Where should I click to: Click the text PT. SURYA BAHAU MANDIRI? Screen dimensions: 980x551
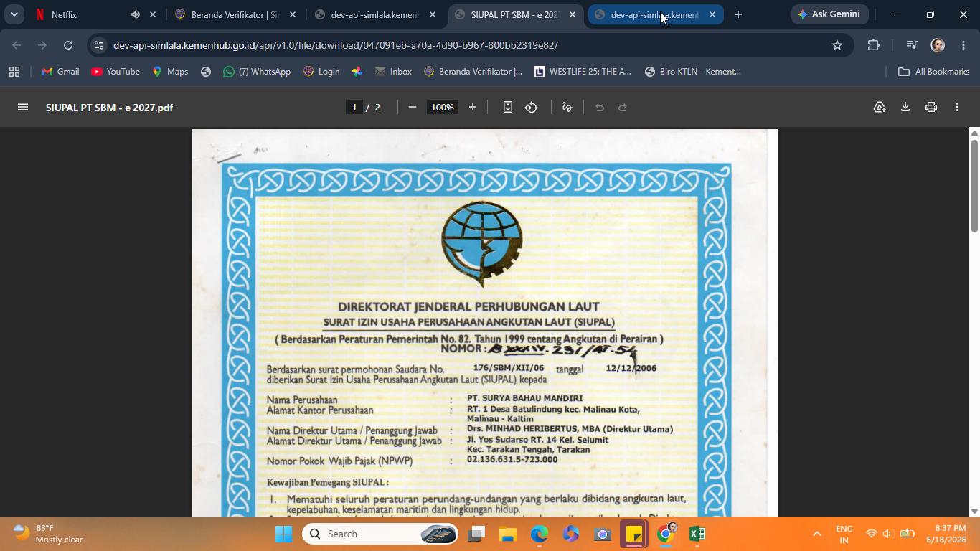524,398
